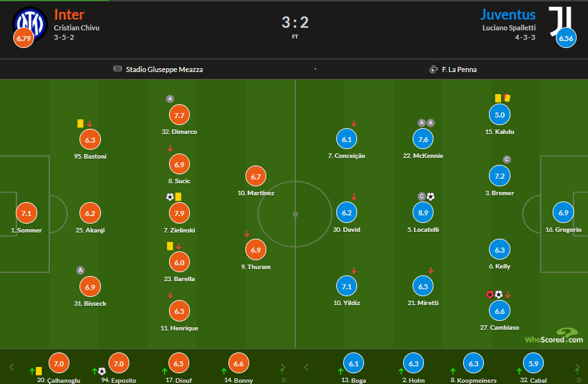Click the goal ball icon above Zielinski
The width and height of the screenshot is (588, 384).
[170, 197]
